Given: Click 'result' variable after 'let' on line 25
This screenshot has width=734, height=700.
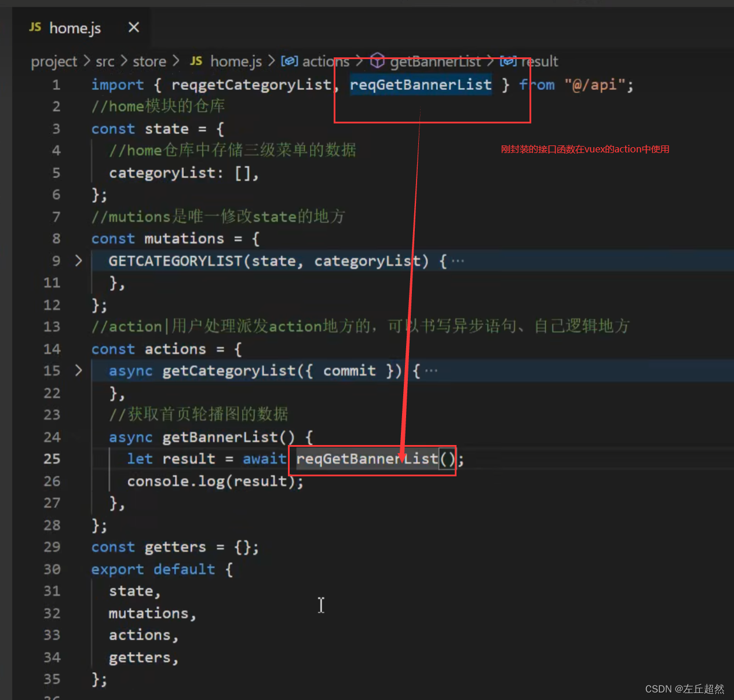Looking at the screenshot, I should [x=189, y=458].
